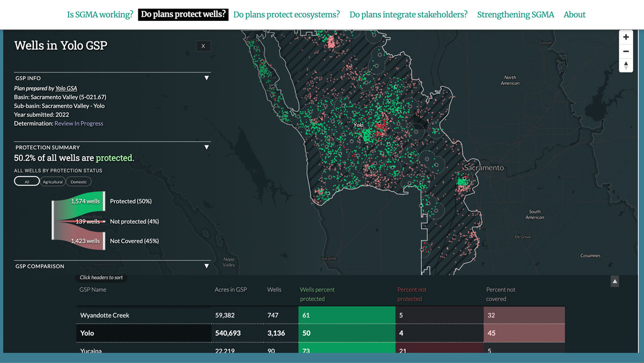Collapse the GSP Comparison section
This screenshot has height=363, width=644.
207,266
